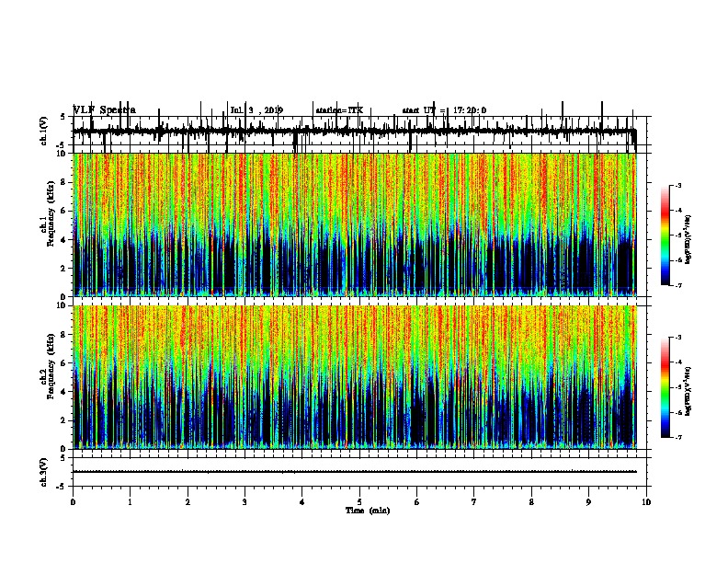Click the "-7" label on ch.2 color bar
The height and width of the screenshot is (563, 728).
[677, 438]
